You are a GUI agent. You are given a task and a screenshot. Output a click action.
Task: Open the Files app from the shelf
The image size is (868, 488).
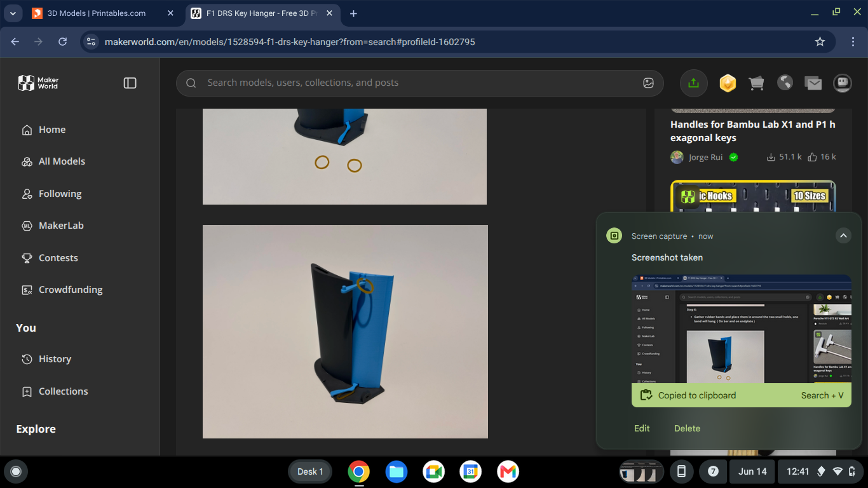[x=397, y=471]
